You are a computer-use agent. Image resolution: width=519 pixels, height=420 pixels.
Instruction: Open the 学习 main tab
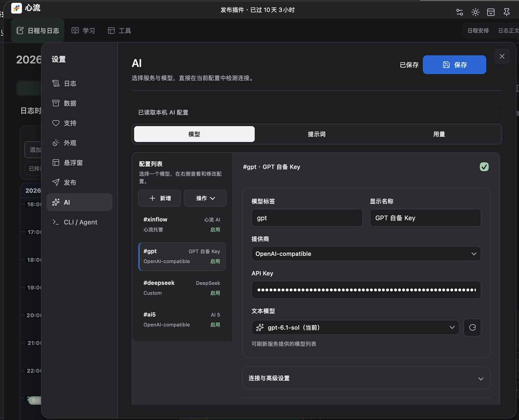[83, 31]
